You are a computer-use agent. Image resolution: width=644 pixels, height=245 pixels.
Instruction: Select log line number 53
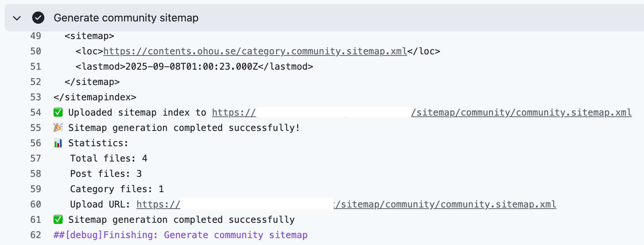point(36,97)
